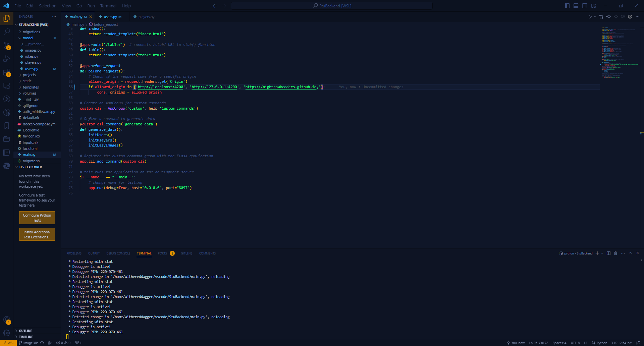Switch to players.py editor tab
The height and width of the screenshot is (346, 644).
[x=146, y=17]
